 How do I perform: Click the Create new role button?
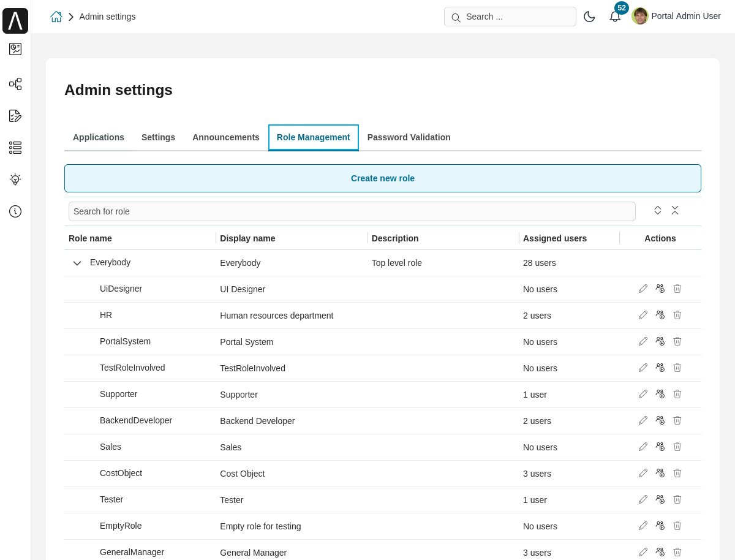pyautogui.click(x=382, y=178)
